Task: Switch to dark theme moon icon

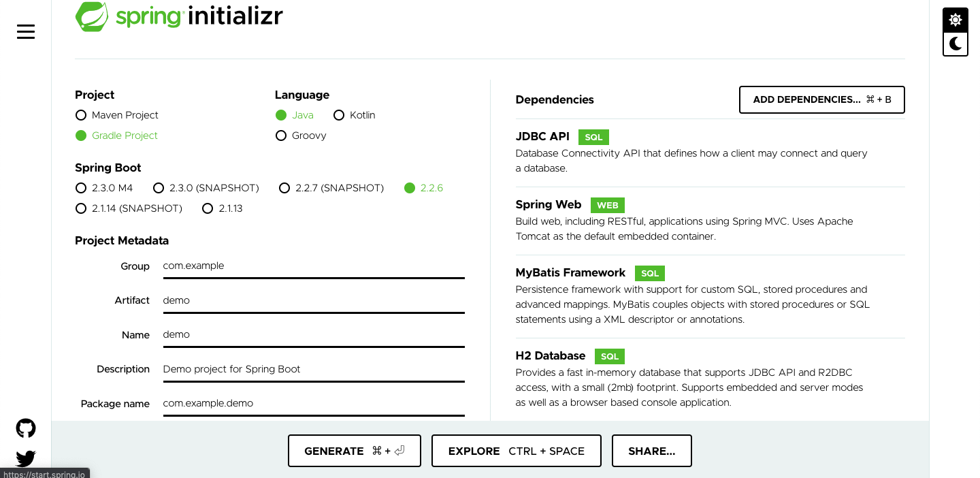Action: [955, 44]
